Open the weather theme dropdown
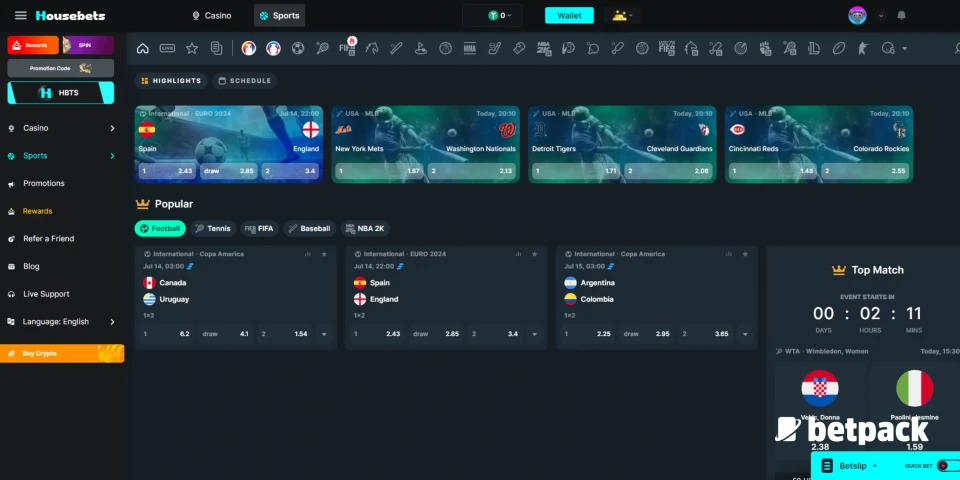The image size is (960, 480). point(622,15)
